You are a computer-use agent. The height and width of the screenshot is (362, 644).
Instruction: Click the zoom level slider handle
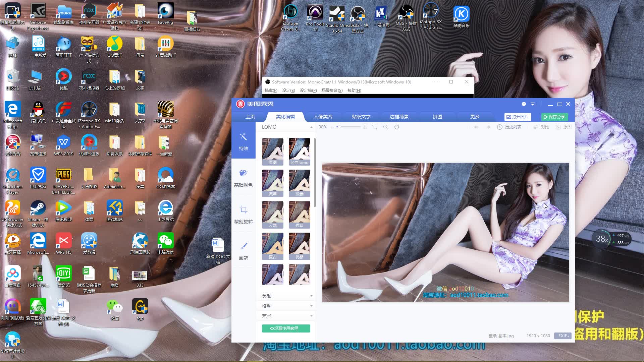coord(339,127)
